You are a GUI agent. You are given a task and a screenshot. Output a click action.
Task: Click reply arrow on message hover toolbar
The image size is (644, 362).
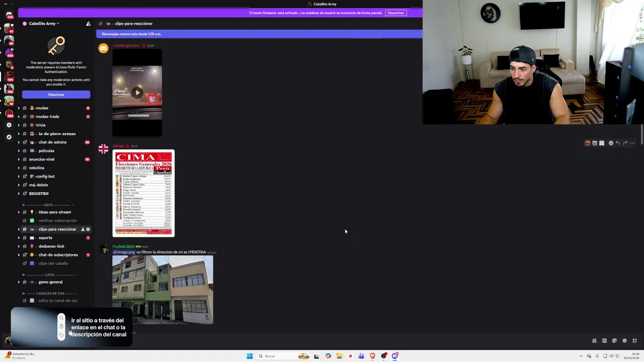tap(618, 143)
